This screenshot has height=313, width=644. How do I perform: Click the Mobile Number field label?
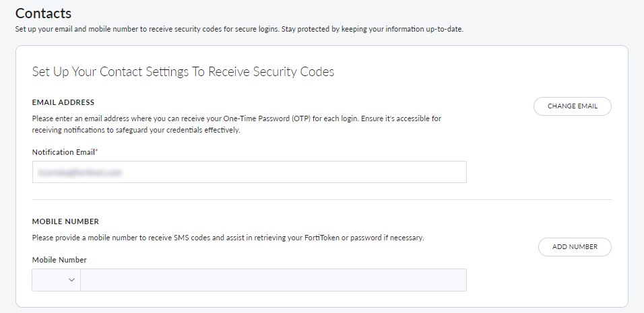(x=59, y=260)
